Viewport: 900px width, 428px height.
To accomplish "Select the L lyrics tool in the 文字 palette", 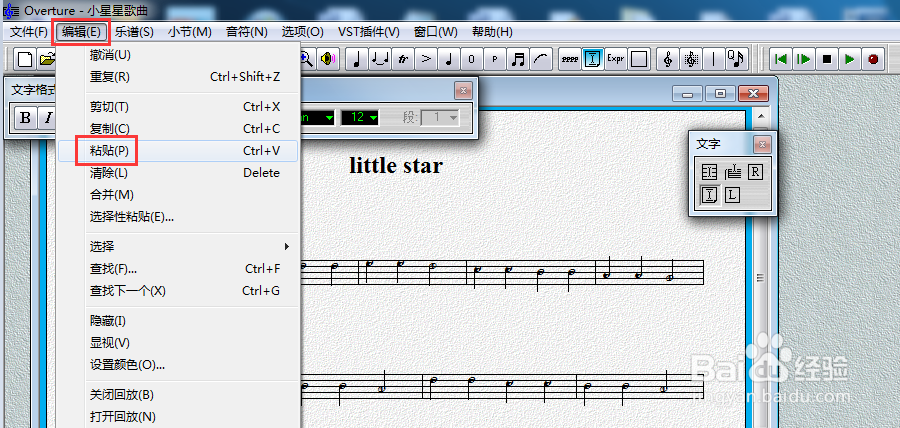I will (731, 195).
